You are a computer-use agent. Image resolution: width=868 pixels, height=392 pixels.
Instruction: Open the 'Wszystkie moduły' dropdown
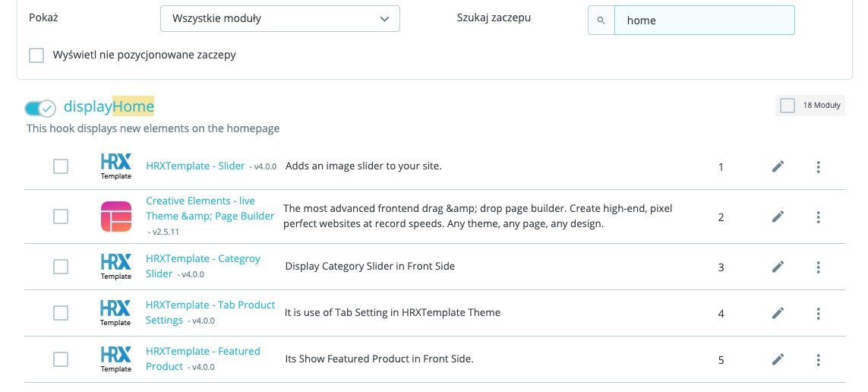click(x=279, y=19)
